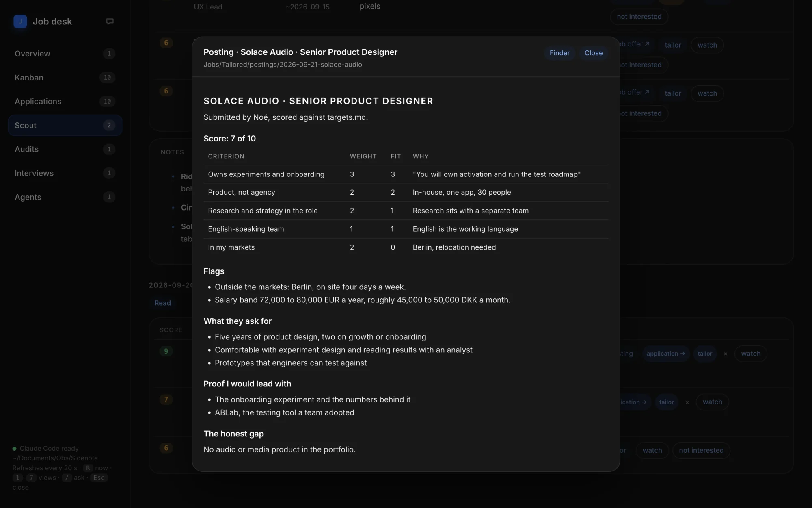Go to the Applications view

(65, 102)
